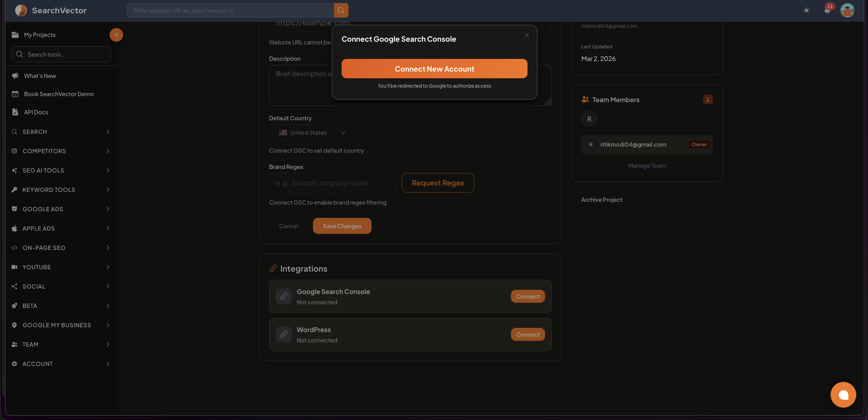Click the ritikmodi04@gmail.com Owner member row

(x=646, y=144)
